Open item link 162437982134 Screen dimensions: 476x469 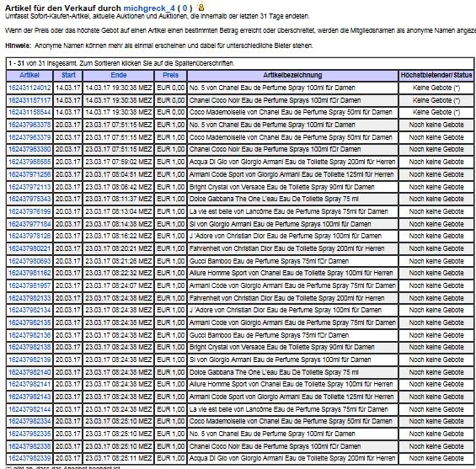point(29,310)
